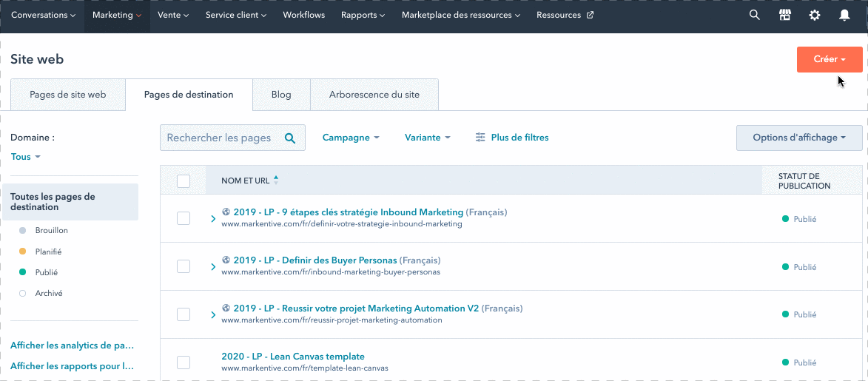
Task: Open 2020 - LP - Lean Canvas template
Action: click(293, 356)
